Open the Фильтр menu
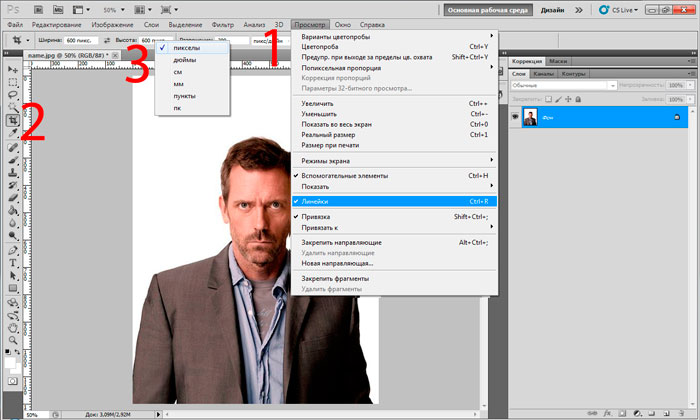 (x=223, y=25)
